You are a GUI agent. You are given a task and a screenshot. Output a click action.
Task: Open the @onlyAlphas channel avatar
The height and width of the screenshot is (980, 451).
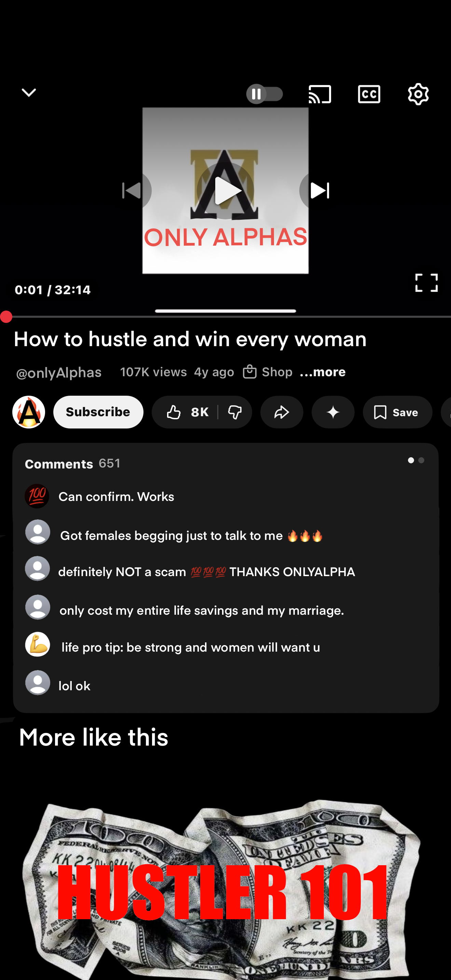pyautogui.click(x=28, y=412)
